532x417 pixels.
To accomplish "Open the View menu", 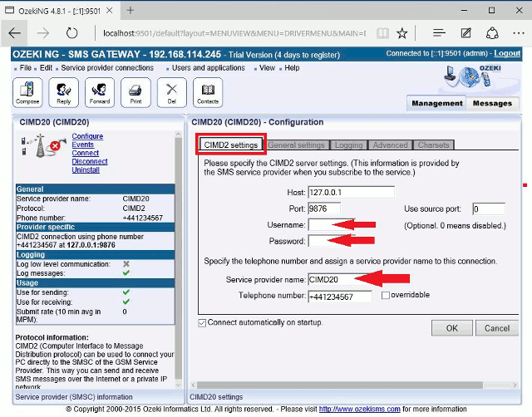I will click(x=267, y=68).
